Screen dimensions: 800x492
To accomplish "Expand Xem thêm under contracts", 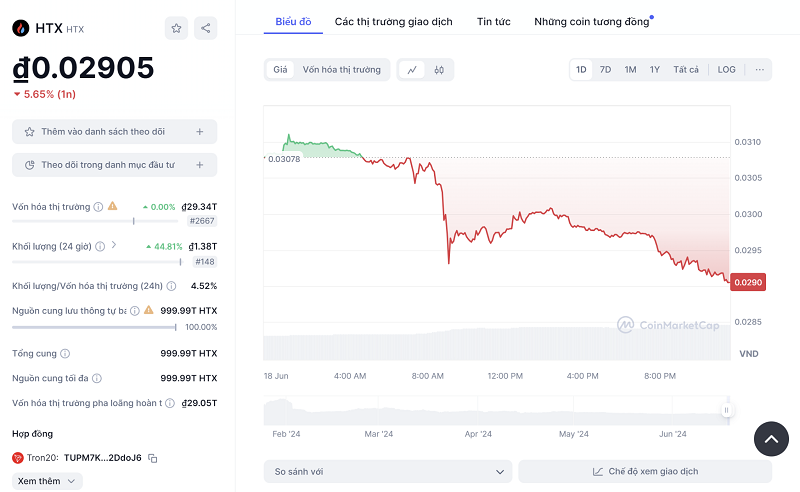I will click(47, 481).
